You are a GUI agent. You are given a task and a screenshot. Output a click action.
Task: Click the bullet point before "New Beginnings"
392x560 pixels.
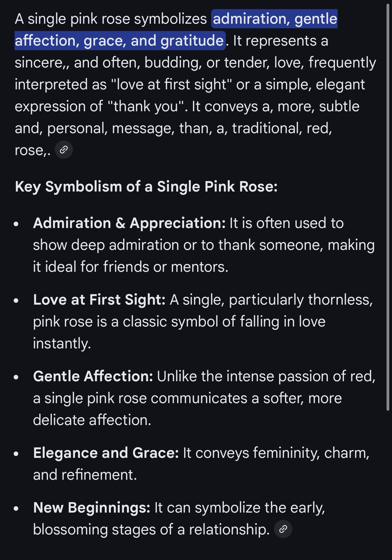tap(16, 508)
